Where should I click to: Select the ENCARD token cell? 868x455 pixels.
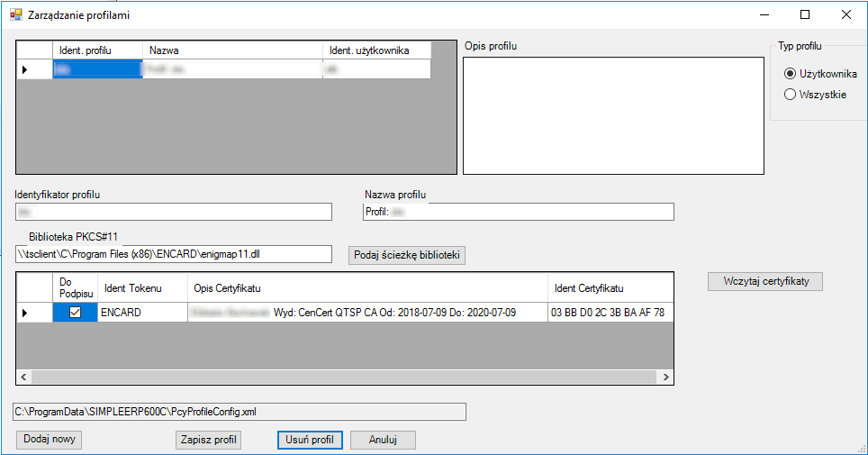click(x=143, y=313)
